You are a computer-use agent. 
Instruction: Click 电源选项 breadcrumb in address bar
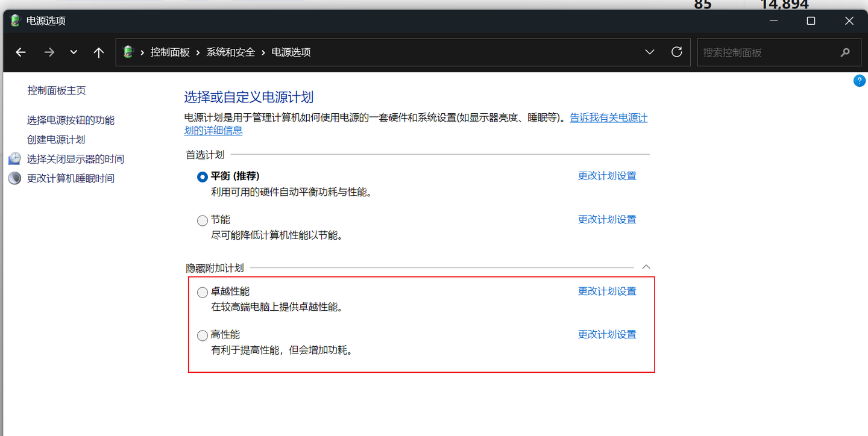(x=291, y=52)
